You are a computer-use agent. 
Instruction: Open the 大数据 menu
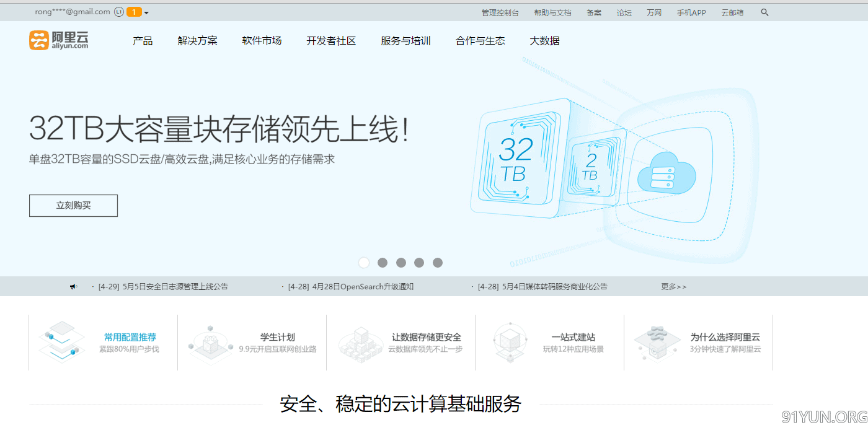[x=544, y=41]
